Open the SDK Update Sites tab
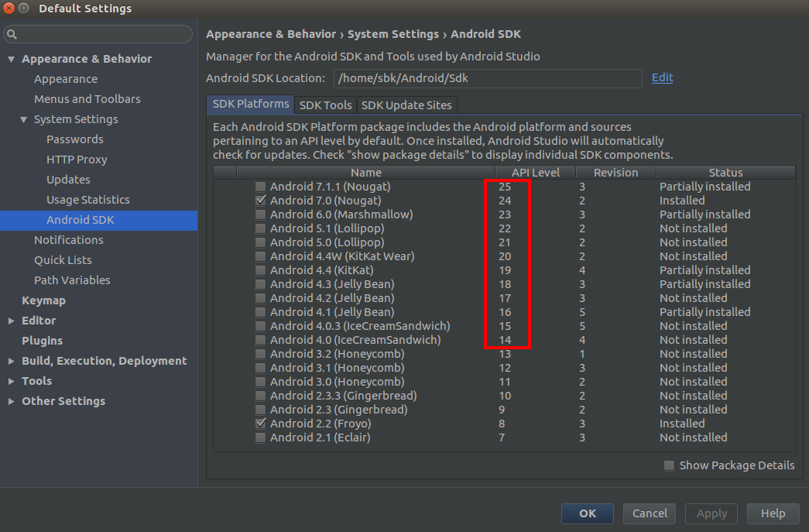This screenshot has height=532, width=809. [406, 105]
